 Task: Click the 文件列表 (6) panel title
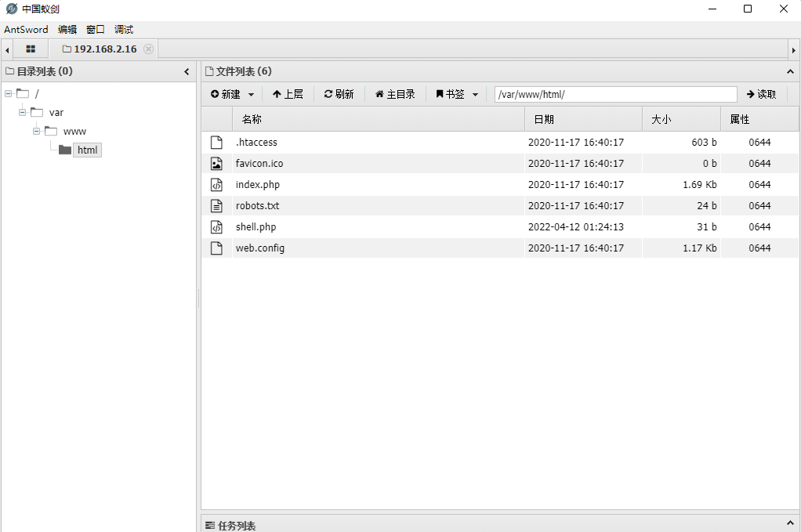(243, 71)
